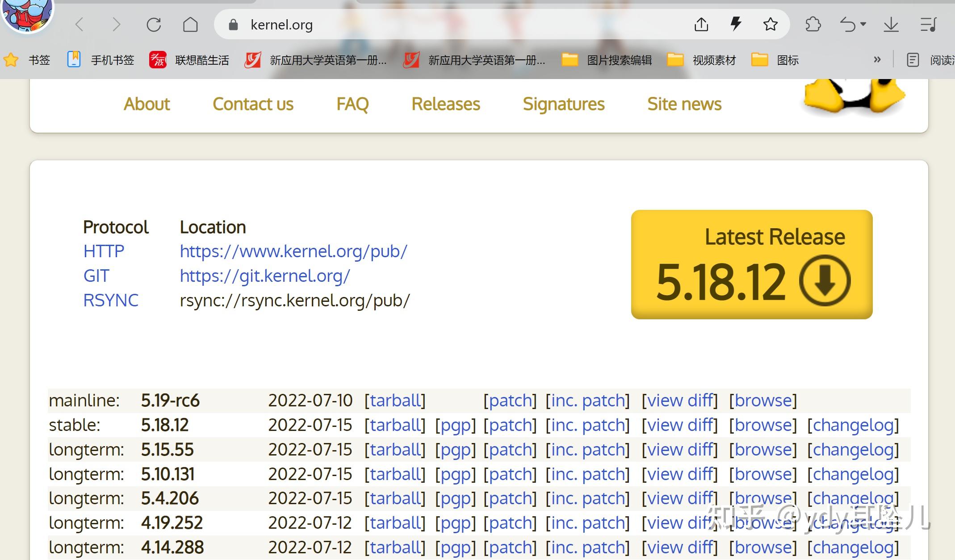The width and height of the screenshot is (955, 560).
Task: Open the Signatures navigation tab
Action: click(x=564, y=104)
